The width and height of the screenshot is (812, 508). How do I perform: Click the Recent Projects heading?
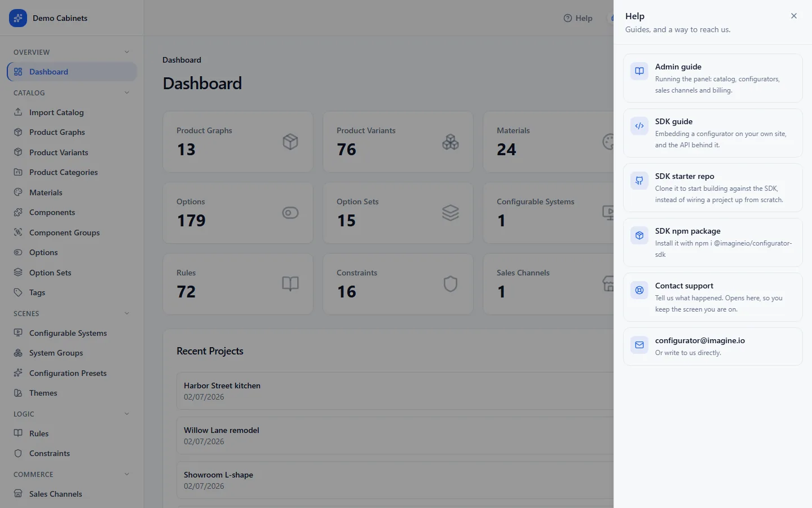(210, 351)
